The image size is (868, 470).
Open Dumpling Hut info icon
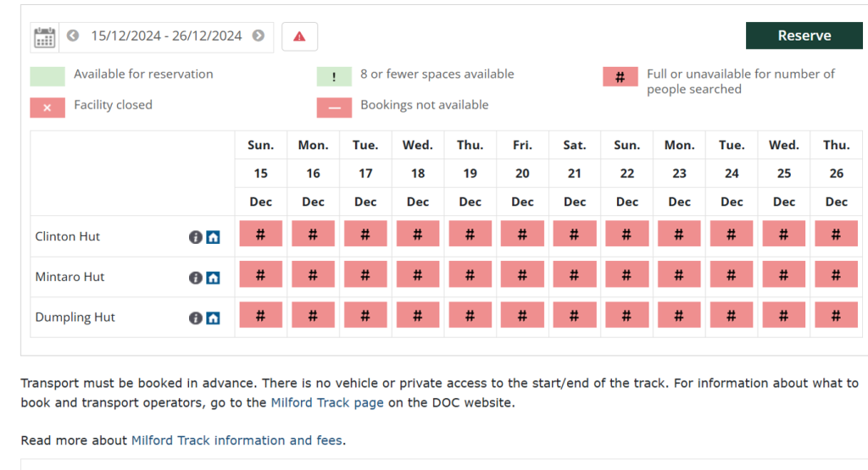195,318
